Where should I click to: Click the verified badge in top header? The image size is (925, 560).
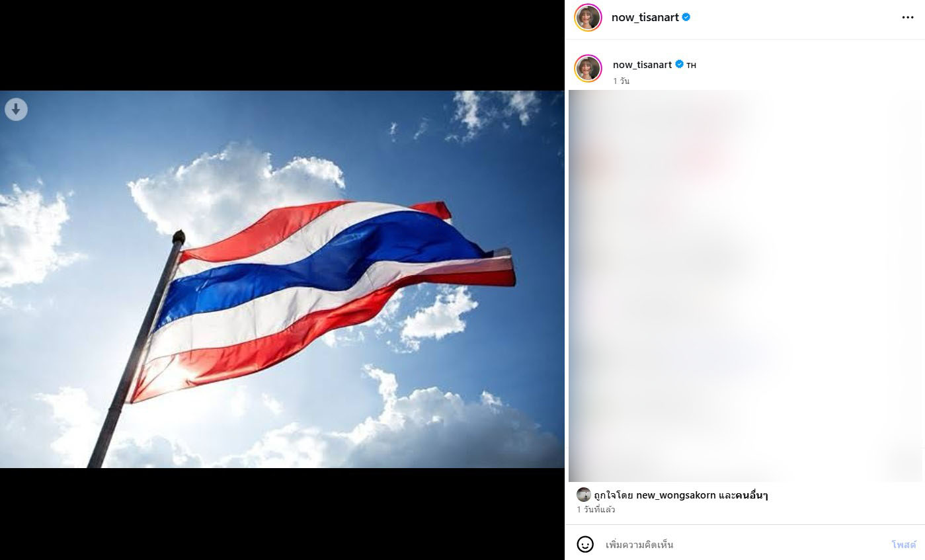686,17
